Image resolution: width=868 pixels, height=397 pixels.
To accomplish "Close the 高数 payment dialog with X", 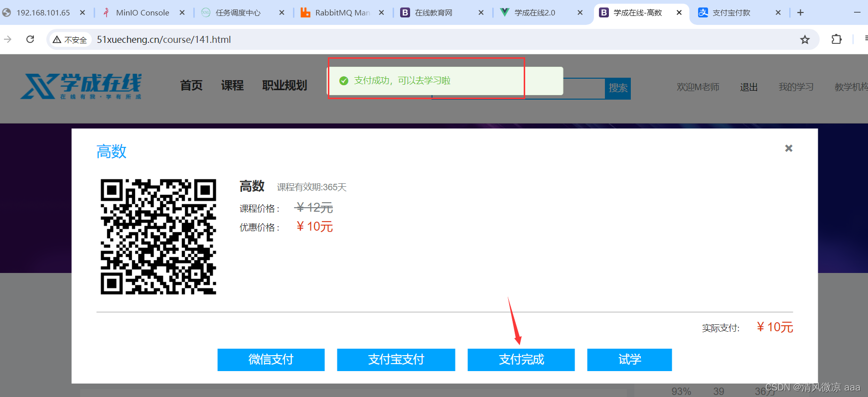I will click(789, 148).
